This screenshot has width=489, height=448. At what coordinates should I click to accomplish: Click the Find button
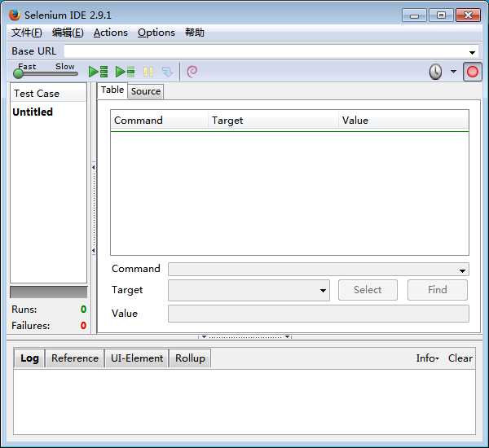[x=437, y=290]
